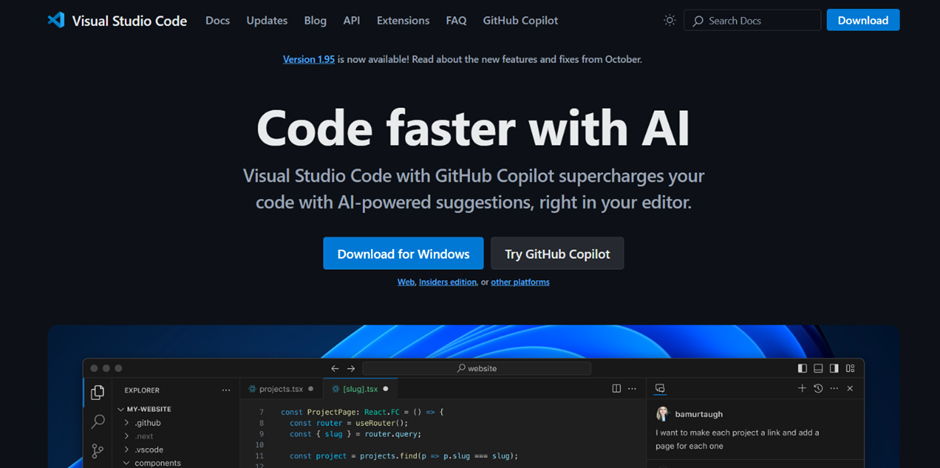Click the Visual Studio Code brand text
Image resolution: width=940 pixels, height=468 pixels.
click(129, 21)
